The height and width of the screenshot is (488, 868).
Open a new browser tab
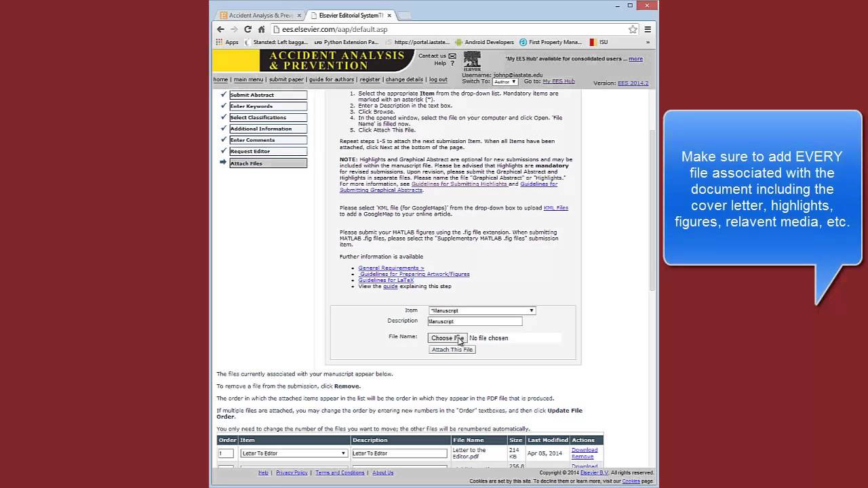coord(404,16)
